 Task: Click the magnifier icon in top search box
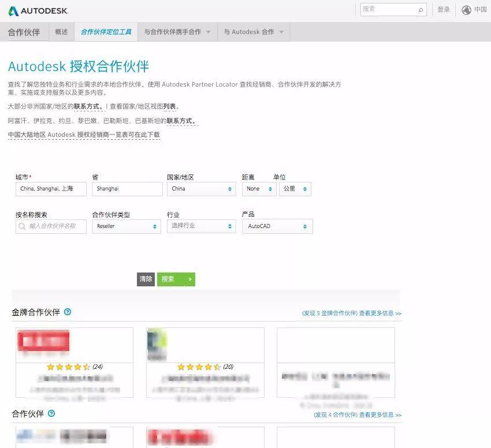[421, 10]
